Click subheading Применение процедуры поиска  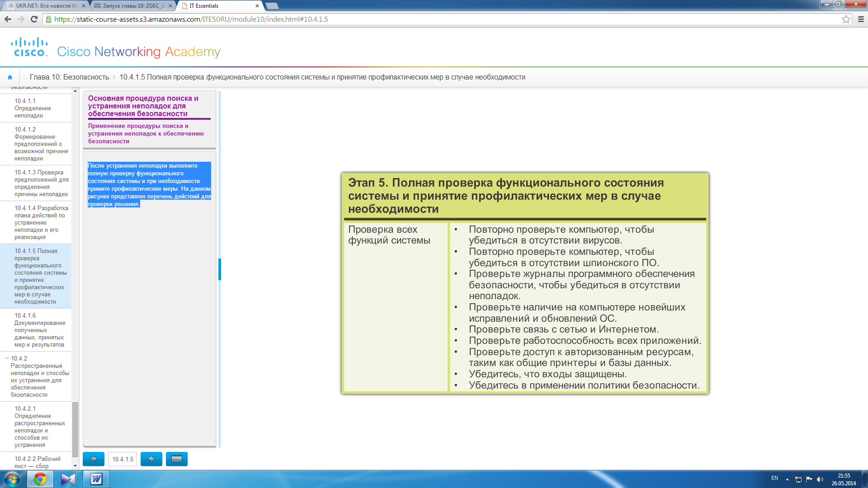pos(146,133)
